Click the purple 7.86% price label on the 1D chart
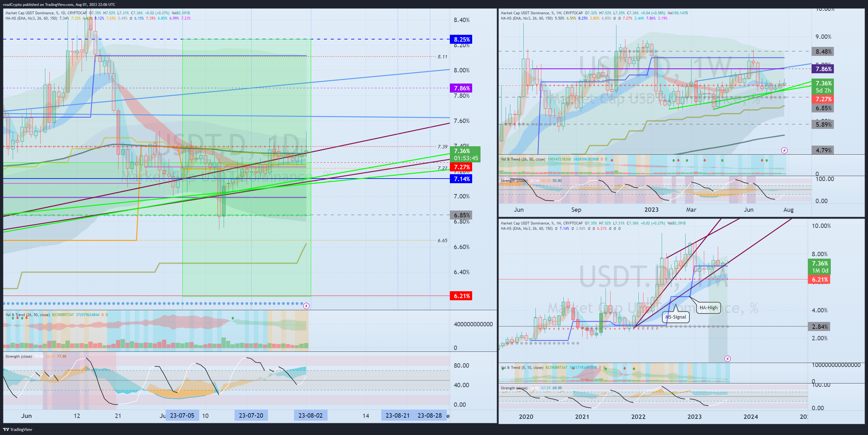The height and width of the screenshot is (435, 868). pos(461,88)
